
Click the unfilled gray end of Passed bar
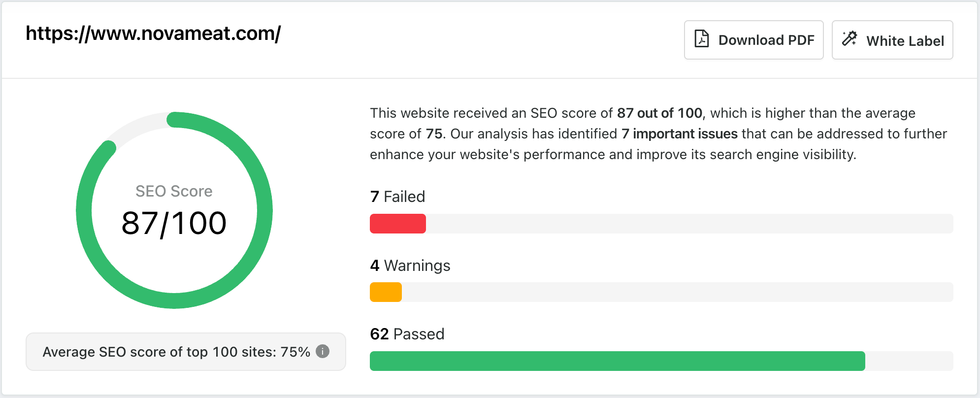pos(909,361)
